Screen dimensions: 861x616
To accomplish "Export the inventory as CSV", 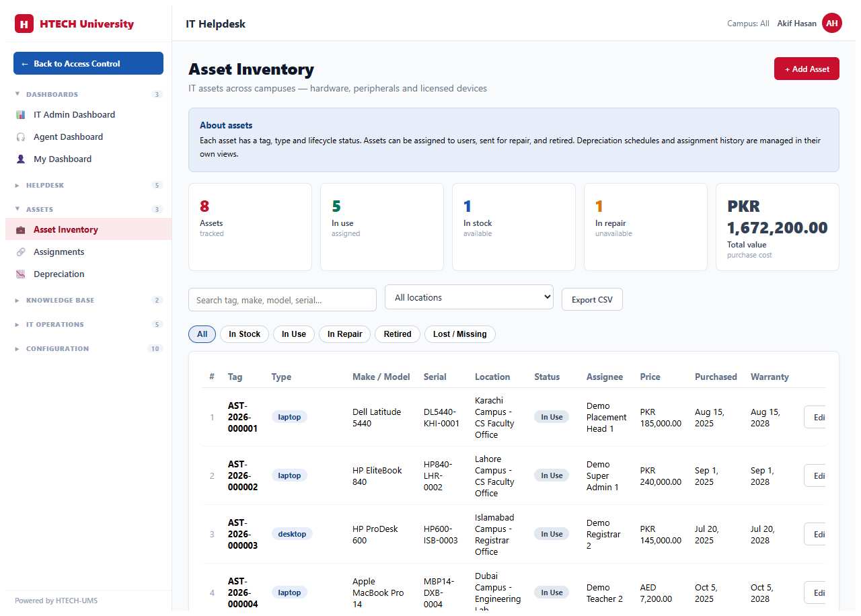I will (592, 300).
